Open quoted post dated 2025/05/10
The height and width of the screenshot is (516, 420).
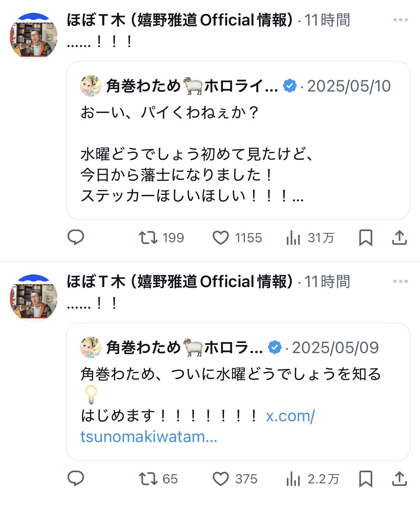click(238, 154)
